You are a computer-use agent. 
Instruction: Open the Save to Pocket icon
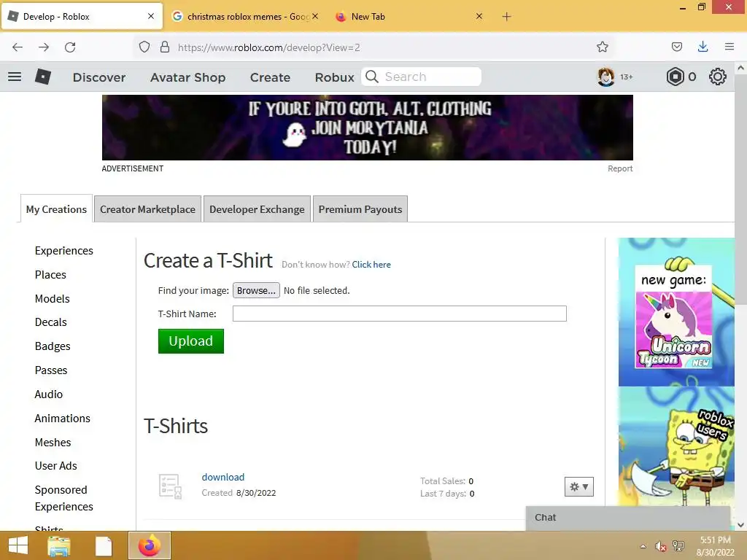click(676, 47)
